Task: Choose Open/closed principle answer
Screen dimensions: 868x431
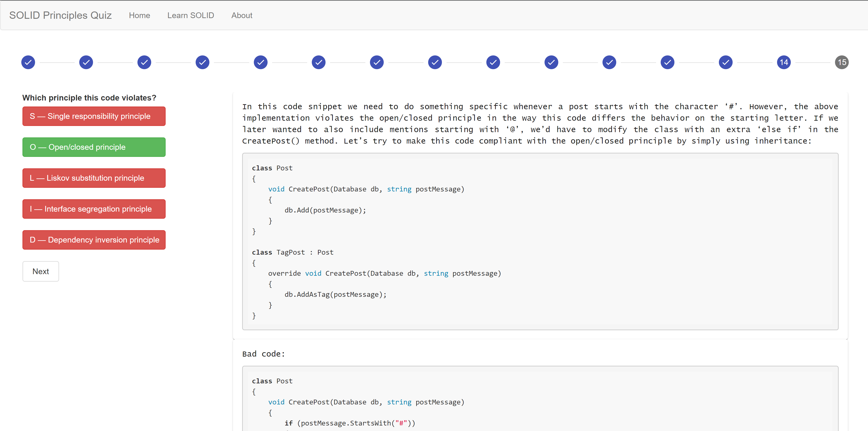Action: pyautogui.click(x=94, y=147)
